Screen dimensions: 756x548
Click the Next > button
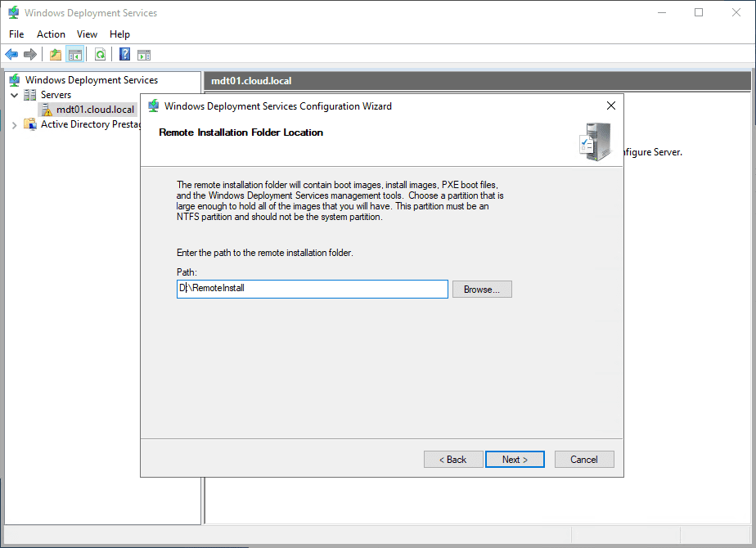pyautogui.click(x=515, y=460)
